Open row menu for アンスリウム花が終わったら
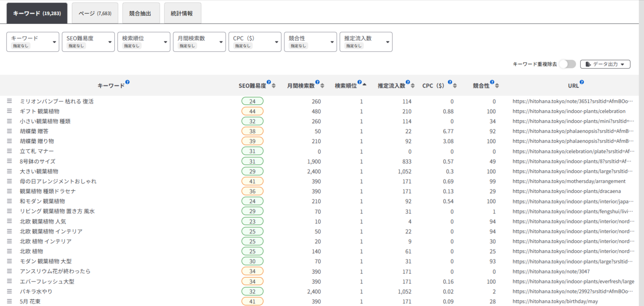This screenshot has width=644, height=306. [9, 271]
